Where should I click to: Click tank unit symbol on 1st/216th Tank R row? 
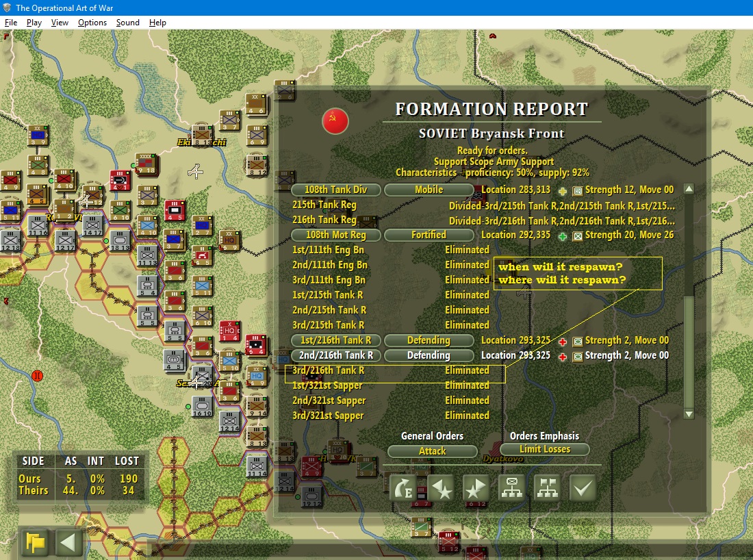click(578, 342)
